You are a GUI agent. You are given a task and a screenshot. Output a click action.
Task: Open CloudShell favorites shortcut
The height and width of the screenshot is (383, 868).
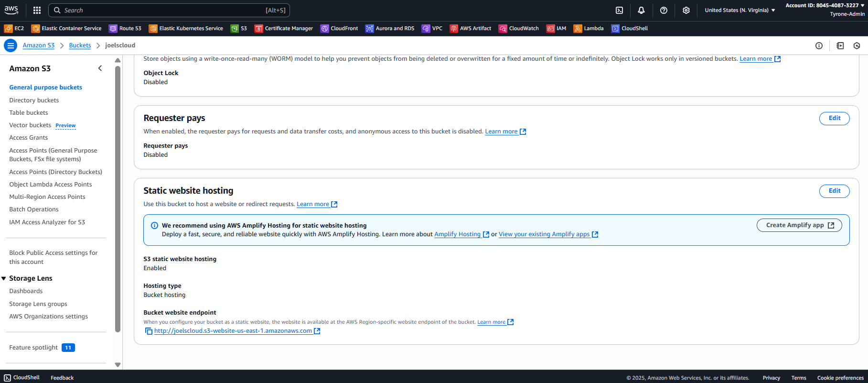pos(630,28)
